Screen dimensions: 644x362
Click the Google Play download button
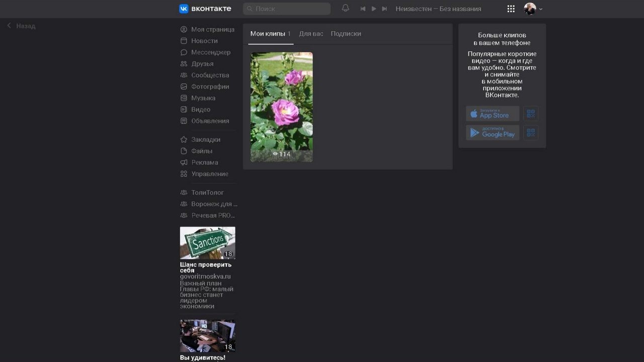pos(493,133)
